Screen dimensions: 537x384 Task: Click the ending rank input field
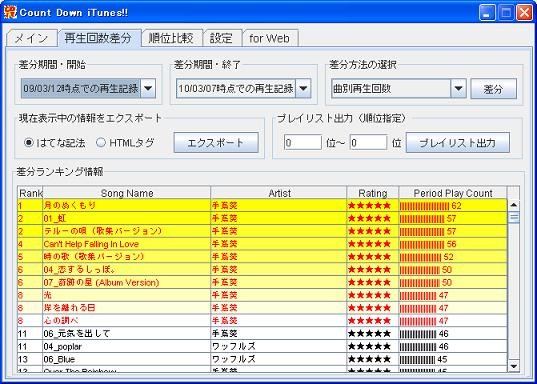pos(369,142)
